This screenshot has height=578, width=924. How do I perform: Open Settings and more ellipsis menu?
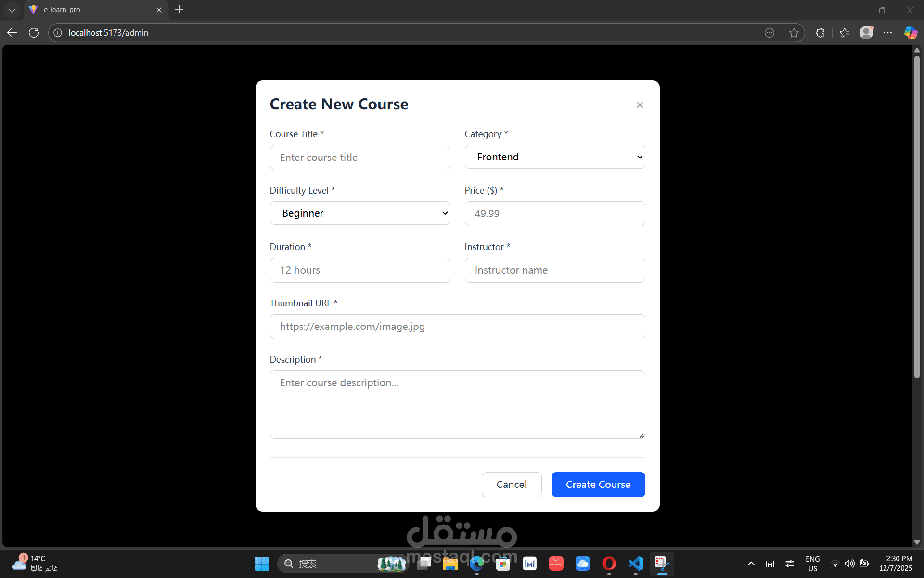click(887, 33)
